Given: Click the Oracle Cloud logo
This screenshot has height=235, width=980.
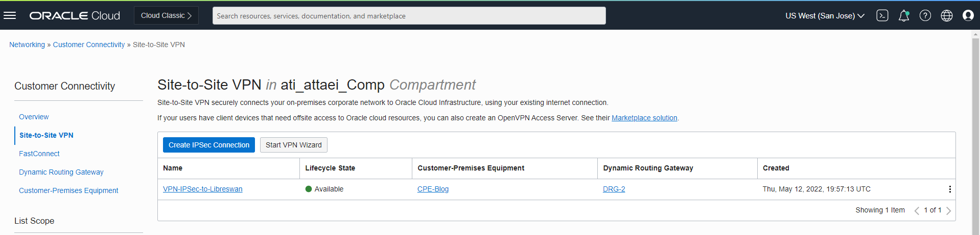Looking at the screenshot, I should 75,15.
